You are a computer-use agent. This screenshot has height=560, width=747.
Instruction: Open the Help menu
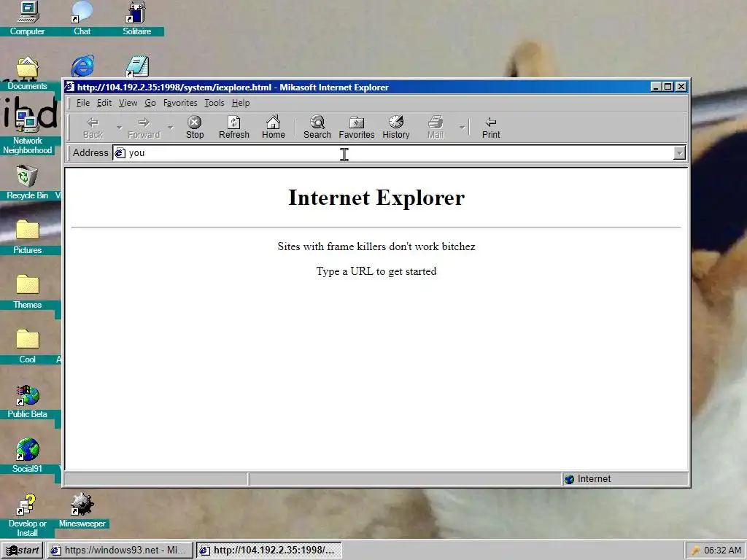coord(241,103)
